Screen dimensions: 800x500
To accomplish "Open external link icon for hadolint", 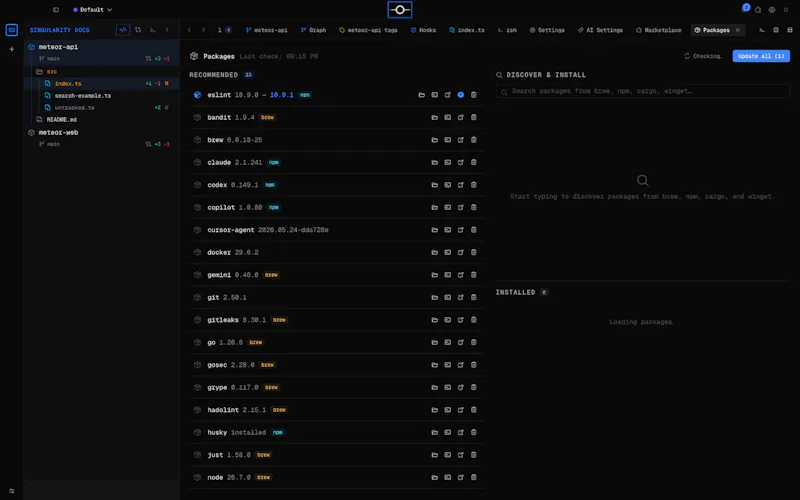I will [x=461, y=410].
